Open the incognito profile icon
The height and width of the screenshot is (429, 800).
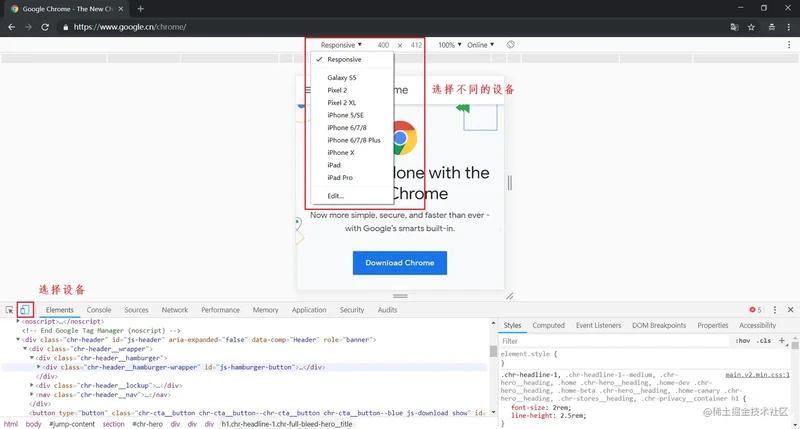pyautogui.click(x=771, y=27)
